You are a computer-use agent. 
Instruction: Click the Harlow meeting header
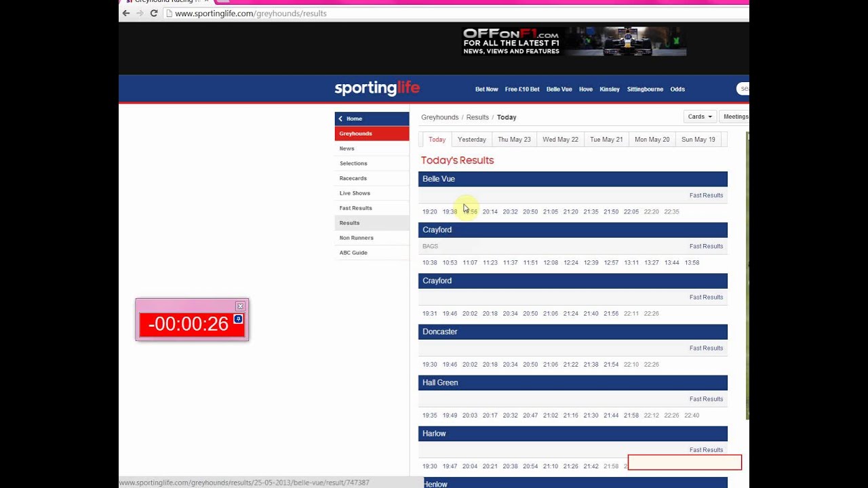(x=573, y=433)
